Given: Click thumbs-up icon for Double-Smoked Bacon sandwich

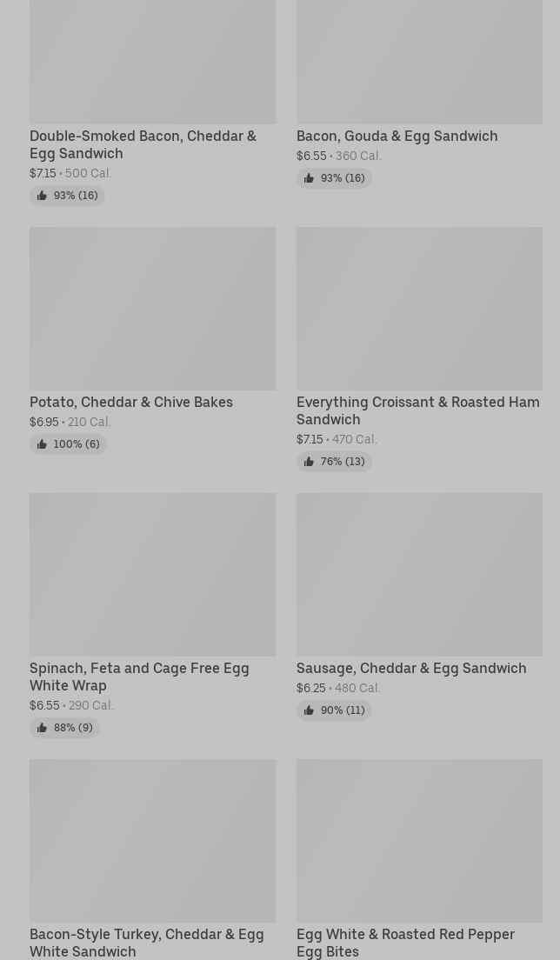Looking at the screenshot, I should click(42, 196).
